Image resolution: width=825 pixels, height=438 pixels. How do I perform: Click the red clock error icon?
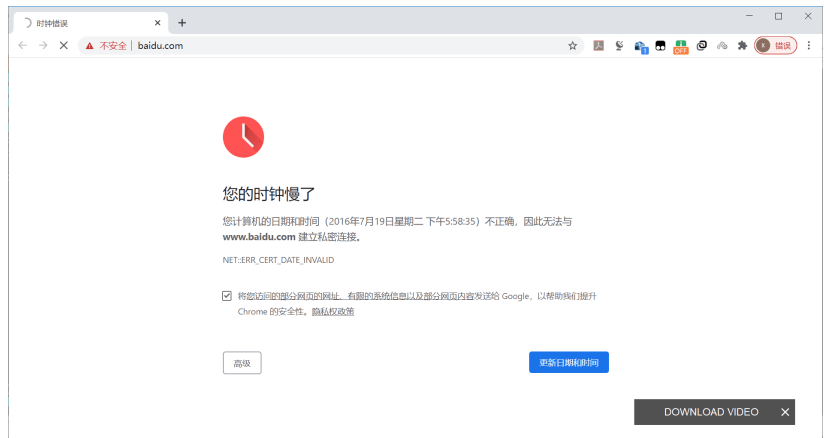[243, 137]
